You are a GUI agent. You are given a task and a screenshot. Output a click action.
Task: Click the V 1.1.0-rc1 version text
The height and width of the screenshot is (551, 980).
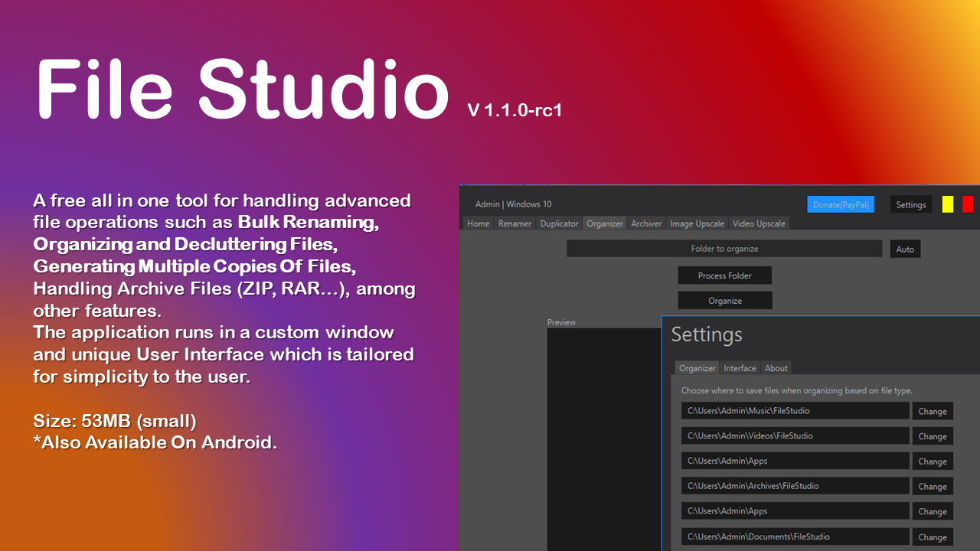[x=514, y=110]
